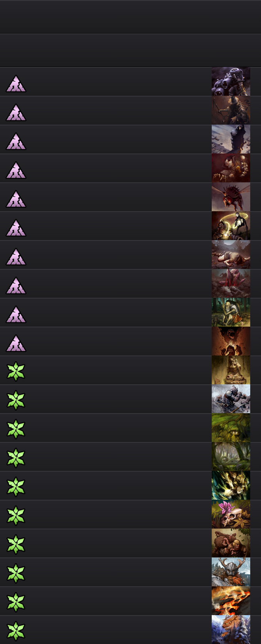Open the cannon-cluster machine card thumbnail
261x644 pixels.
231,82
